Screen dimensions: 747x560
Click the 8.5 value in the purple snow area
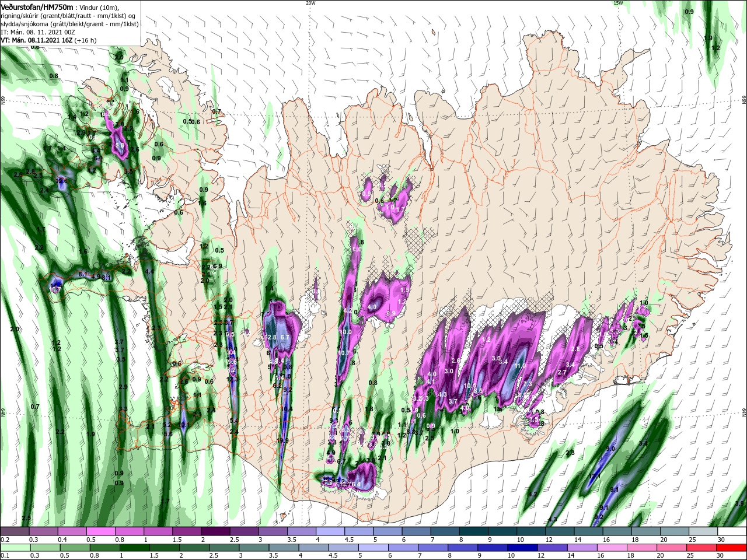[478, 390]
